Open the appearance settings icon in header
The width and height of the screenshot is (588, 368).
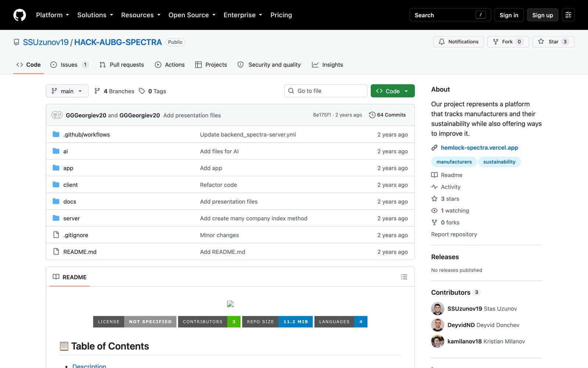tap(568, 15)
